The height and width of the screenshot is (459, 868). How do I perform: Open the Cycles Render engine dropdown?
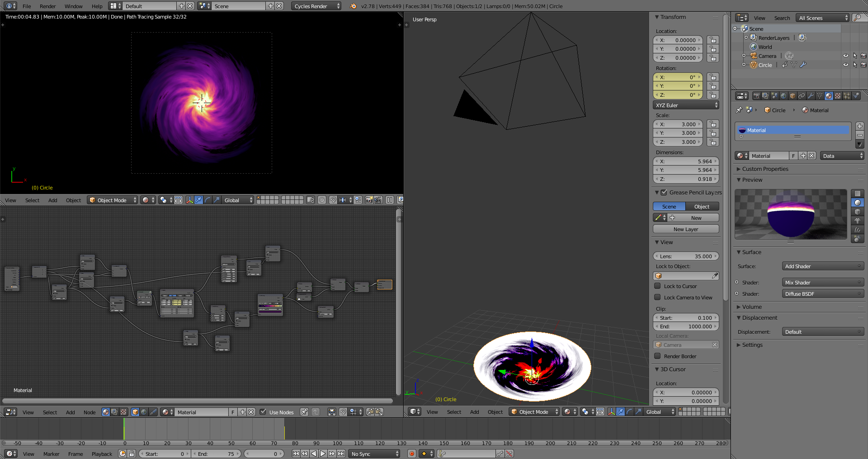[316, 6]
